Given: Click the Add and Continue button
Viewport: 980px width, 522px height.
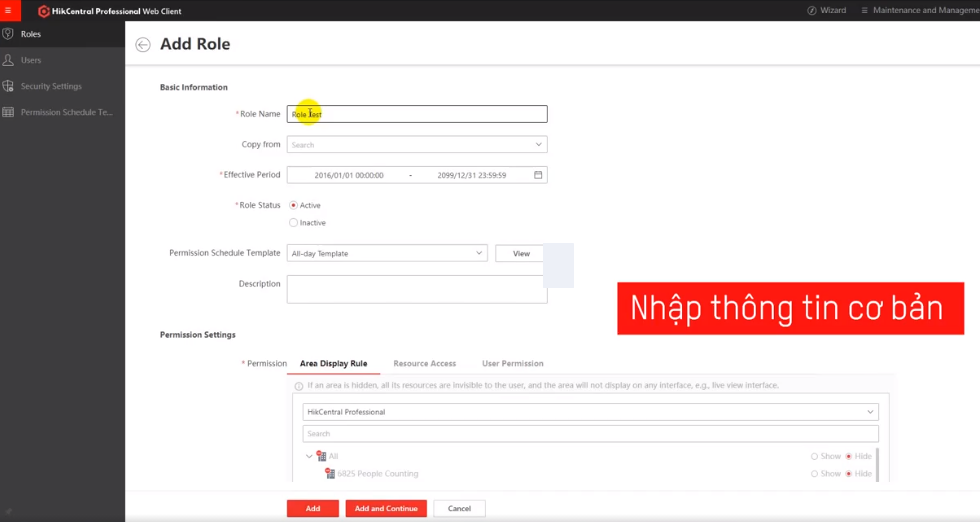Looking at the screenshot, I should pos(386,508).
